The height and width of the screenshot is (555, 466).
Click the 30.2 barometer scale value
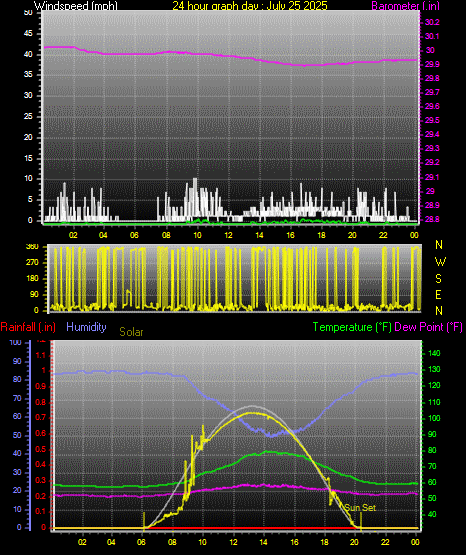(x=432, y=22)
